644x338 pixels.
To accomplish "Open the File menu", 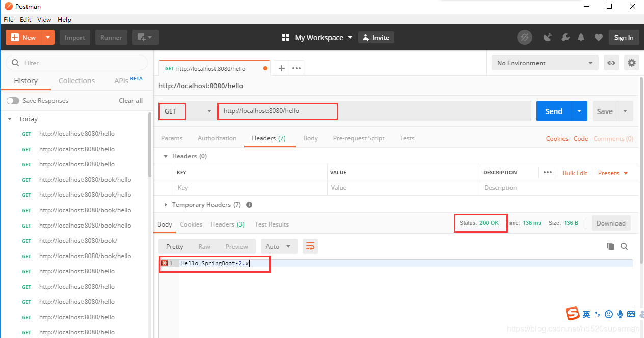I will (8, 19).
